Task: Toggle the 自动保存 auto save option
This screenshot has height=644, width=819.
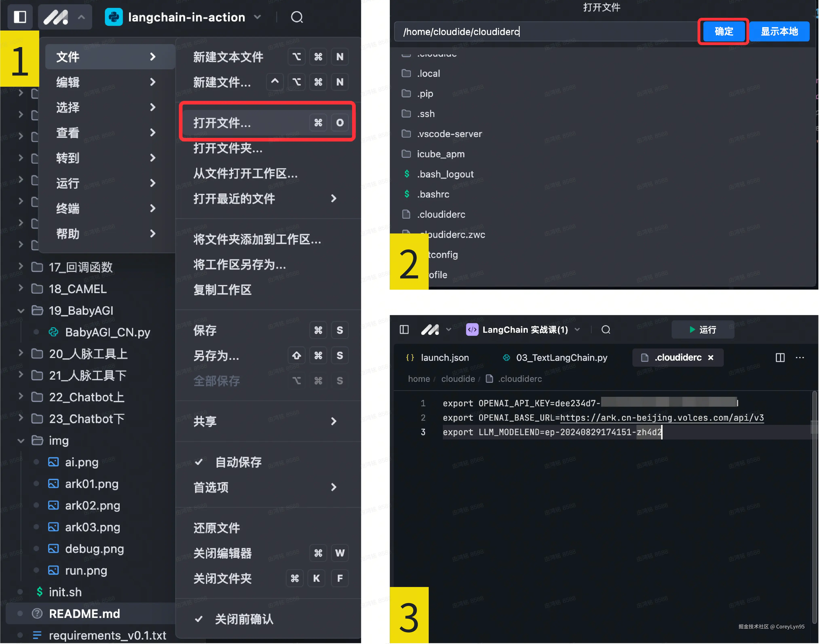Action: coord(238,462)
